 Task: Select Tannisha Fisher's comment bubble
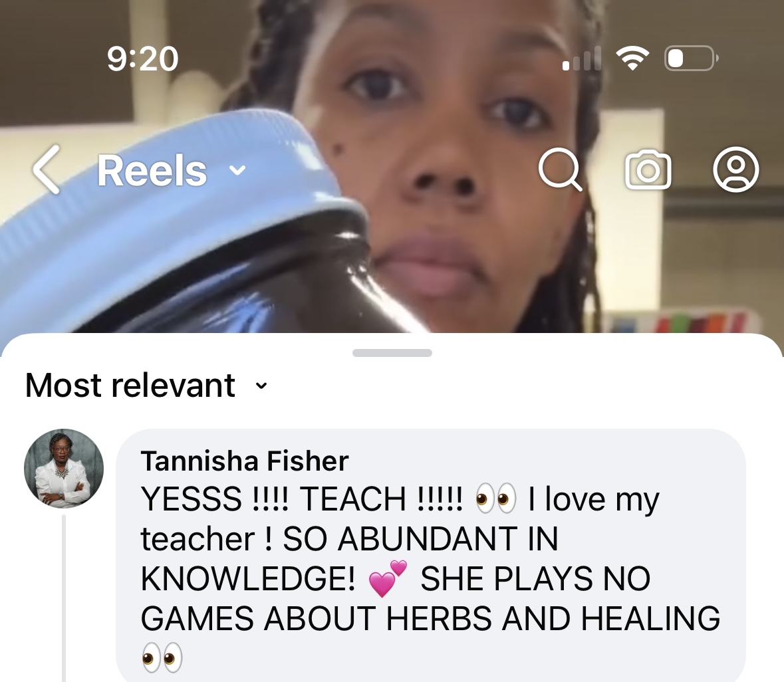tap(430, 555)
